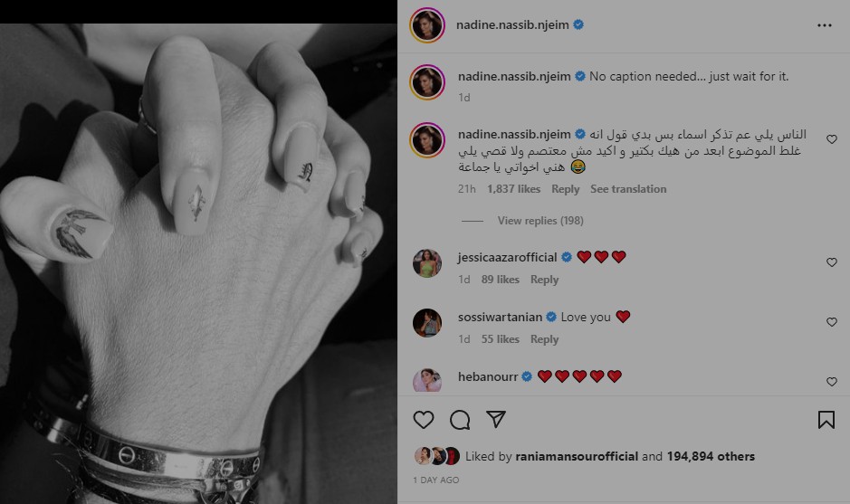Image resolution: width=850 pixels, height=504 pixels.
Task: Reply to sossiwartanian's Love you comment
Action: (x=544, y=339)
